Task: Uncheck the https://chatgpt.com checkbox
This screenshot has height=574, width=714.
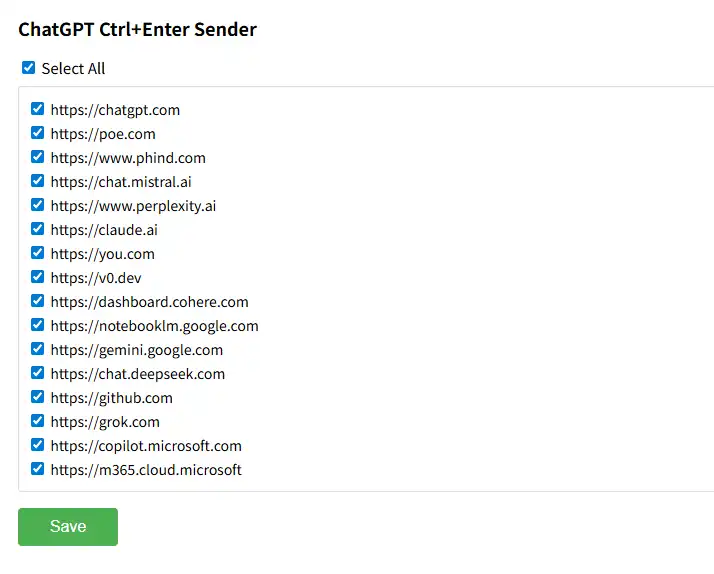Action: pos(38,109)
